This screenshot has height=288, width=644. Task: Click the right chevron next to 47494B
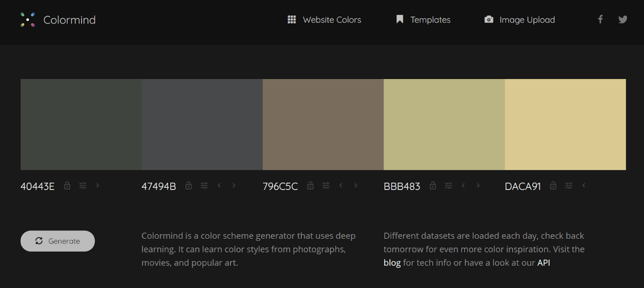234,185
